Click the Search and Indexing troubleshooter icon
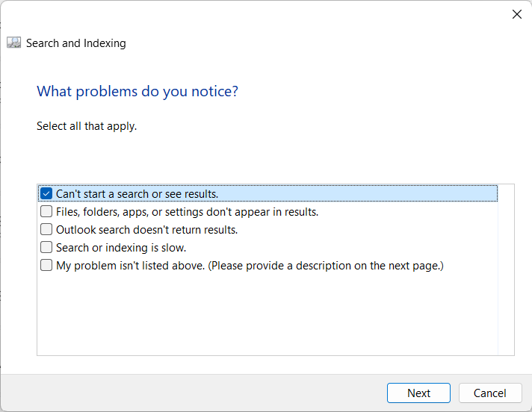This screenshot has width=532, height=412. [x=14, y=43]
